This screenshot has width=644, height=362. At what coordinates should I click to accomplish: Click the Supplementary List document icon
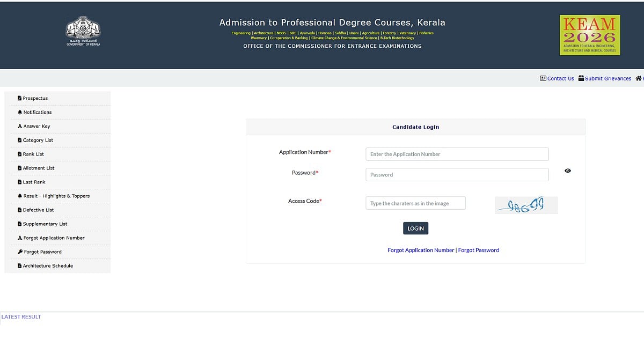tap(20, 224)
